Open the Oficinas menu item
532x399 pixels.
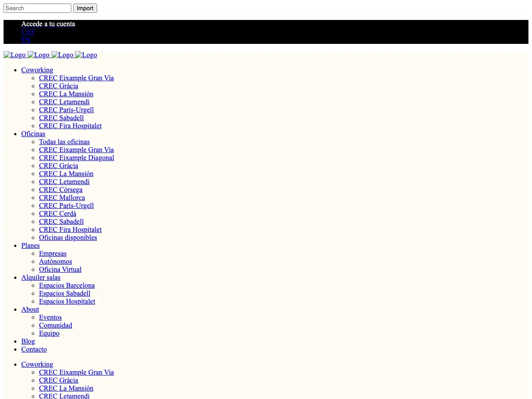pyautogui.click(x=33, y=134)
